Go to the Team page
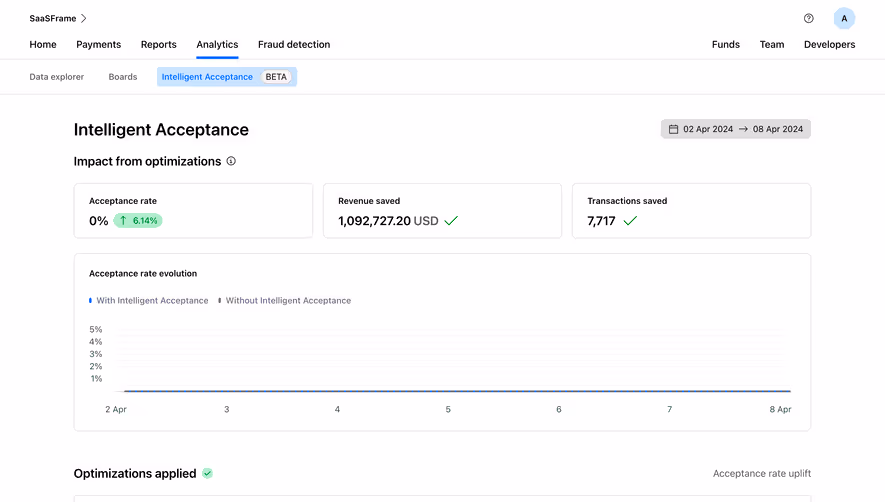 click(x=772, y=45)
